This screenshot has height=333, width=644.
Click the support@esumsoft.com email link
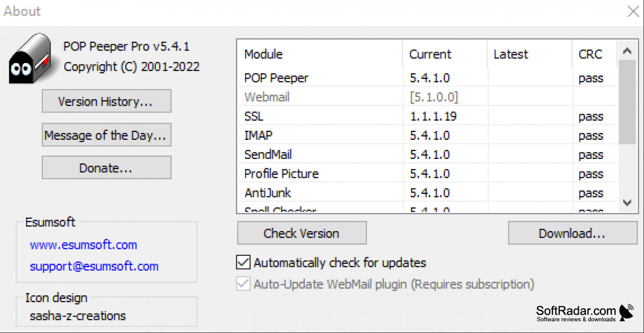pyautogui.click(x=94, y=266)
